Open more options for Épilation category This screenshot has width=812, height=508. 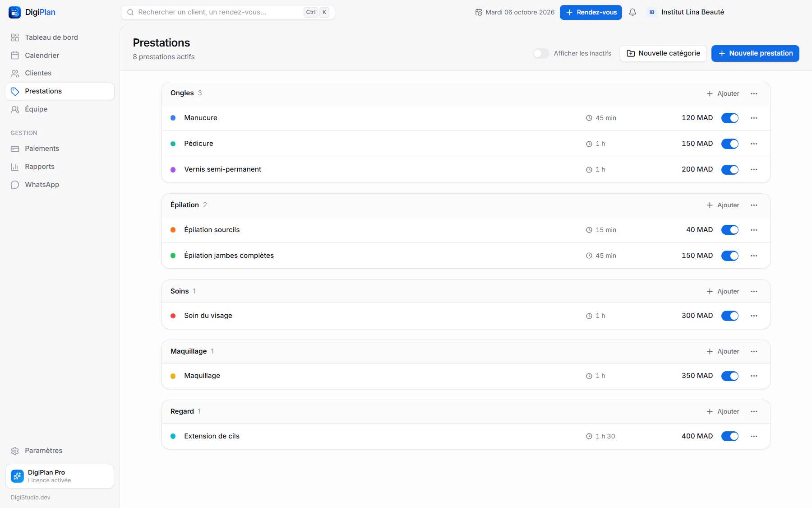(x=754, y=205)
